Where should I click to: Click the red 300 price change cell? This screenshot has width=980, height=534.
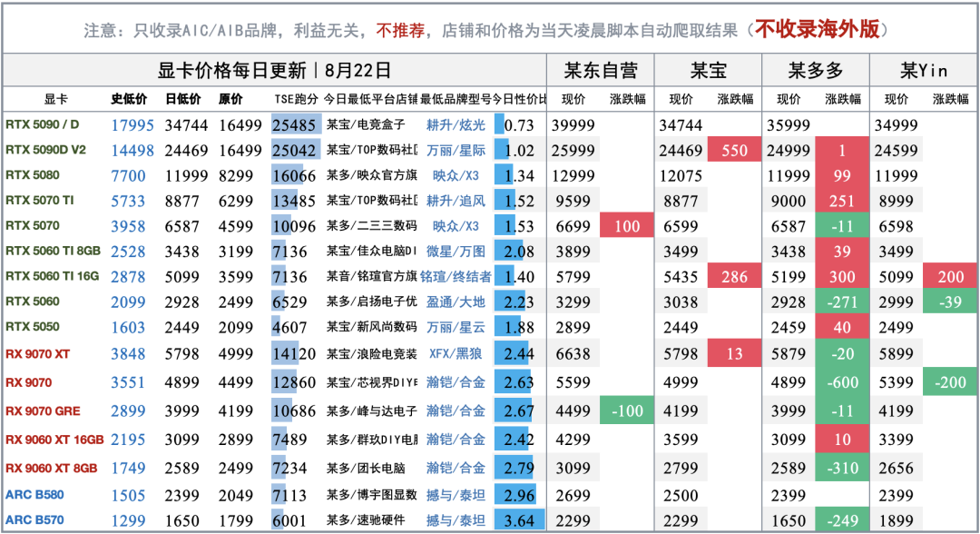pos(842,276)
